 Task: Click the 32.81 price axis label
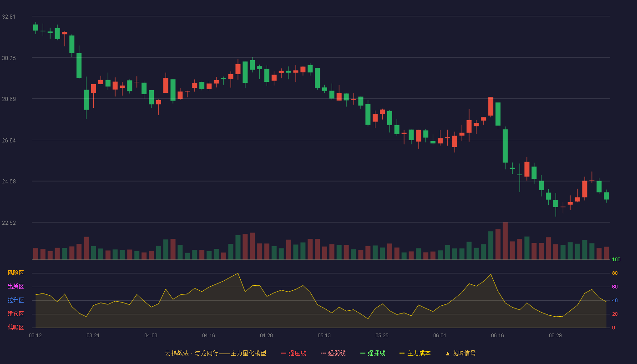(x=9, y=17)
